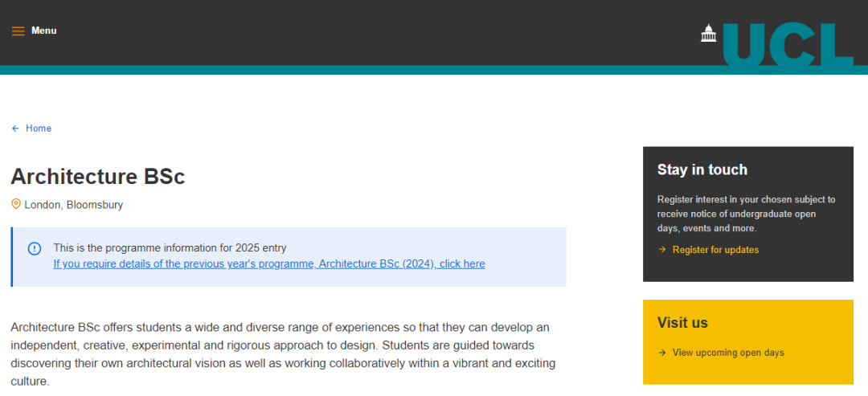Click the Visit us heading
The image size is (868, 396).
point(682,322)
